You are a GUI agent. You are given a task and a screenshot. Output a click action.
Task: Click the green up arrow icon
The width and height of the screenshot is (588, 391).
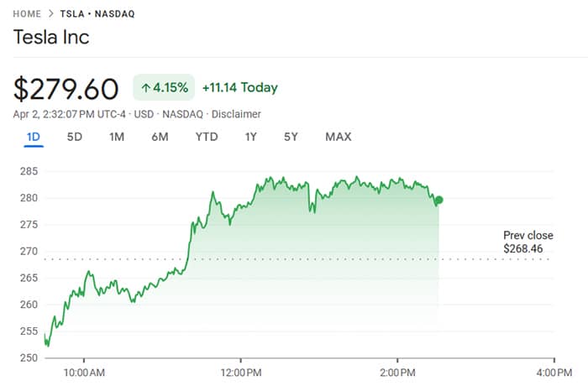[x=146, y=87]
